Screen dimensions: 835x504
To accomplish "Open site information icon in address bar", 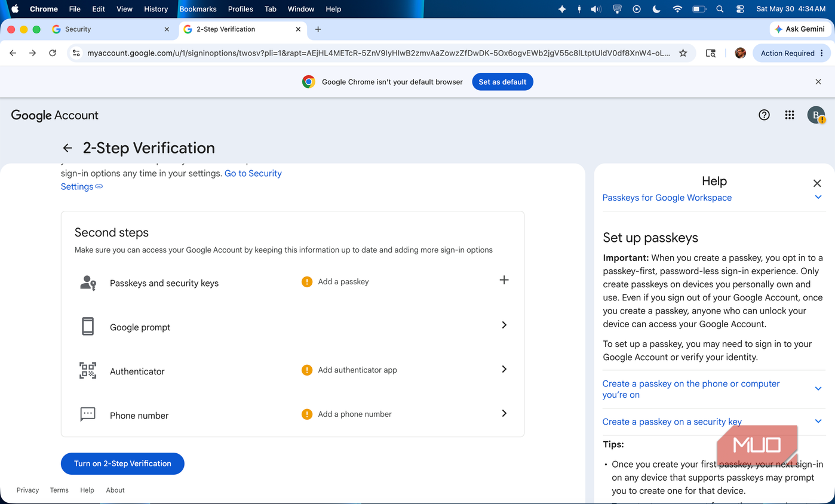I will click(x=76, y=53).
